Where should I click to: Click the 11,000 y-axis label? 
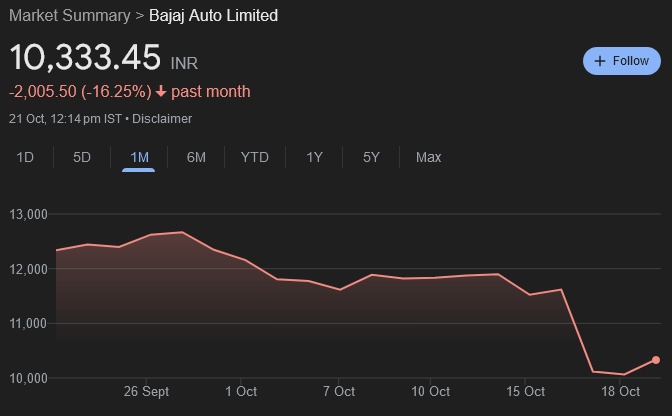pos(28,323)
